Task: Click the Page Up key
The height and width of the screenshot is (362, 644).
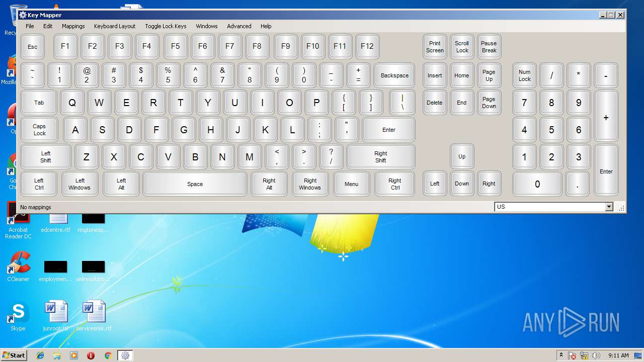Action: [489, 75]
